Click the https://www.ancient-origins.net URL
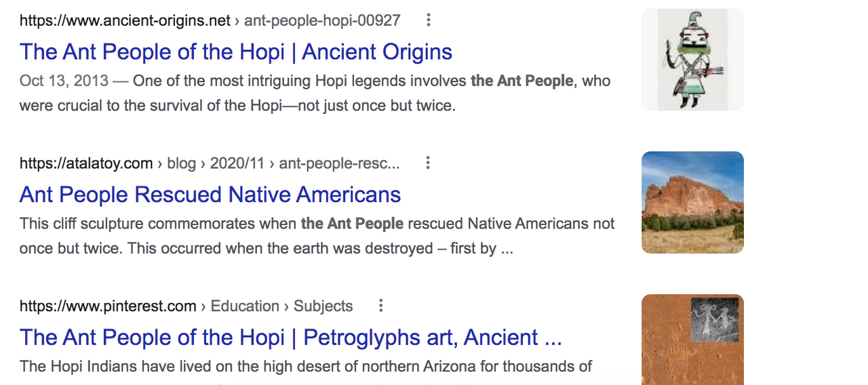Viewport: 868px width, 385px height. [125, 20]
